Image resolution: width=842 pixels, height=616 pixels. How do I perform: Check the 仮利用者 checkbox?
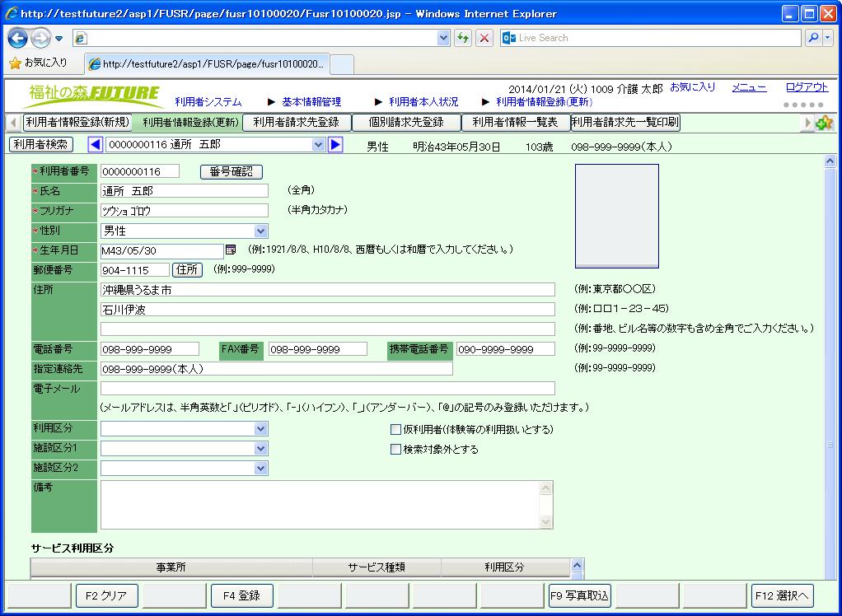tap(395, 429)
